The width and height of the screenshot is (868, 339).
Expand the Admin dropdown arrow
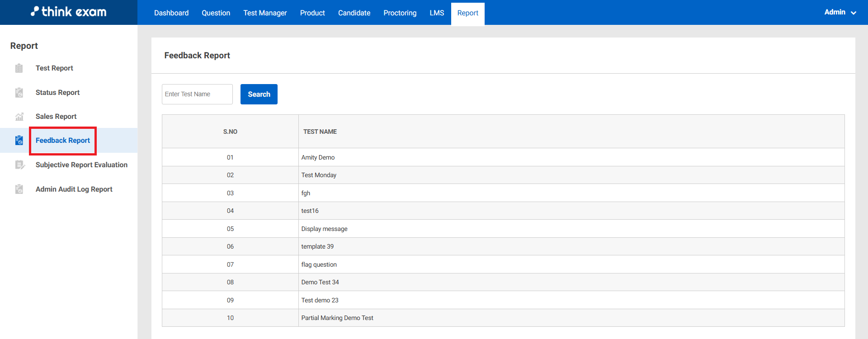[854, 13]
